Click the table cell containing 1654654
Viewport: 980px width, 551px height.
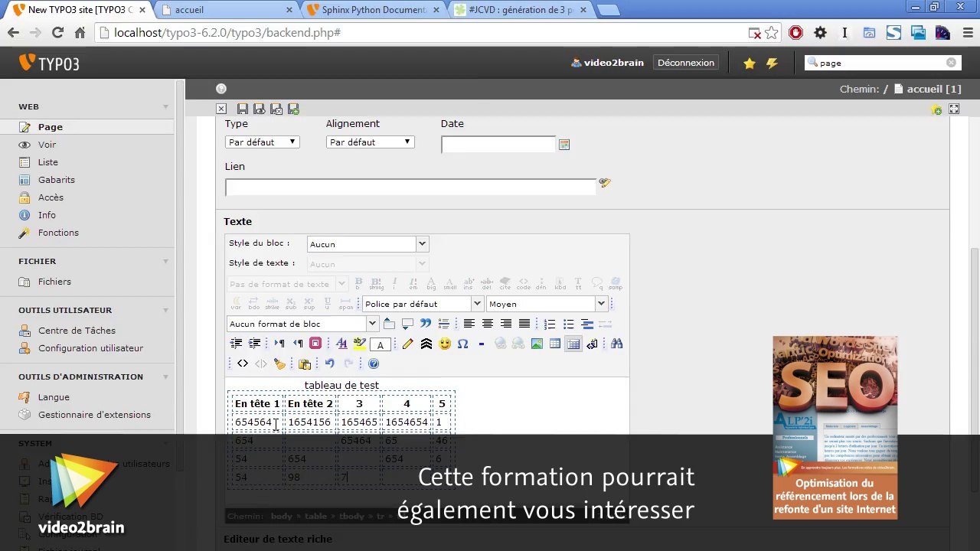click(407, 422)
